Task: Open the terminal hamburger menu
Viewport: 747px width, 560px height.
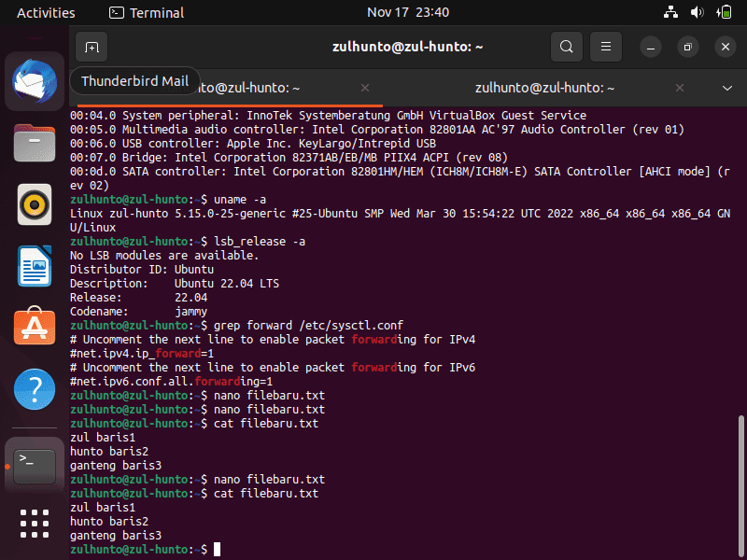Action: click(x=605, y=47)
